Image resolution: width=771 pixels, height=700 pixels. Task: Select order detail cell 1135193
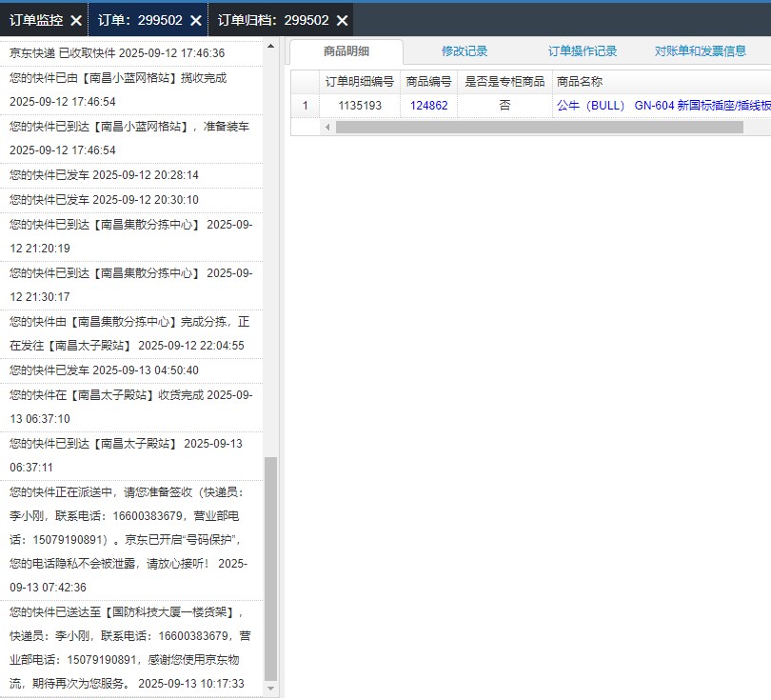[x=359, y=106]
